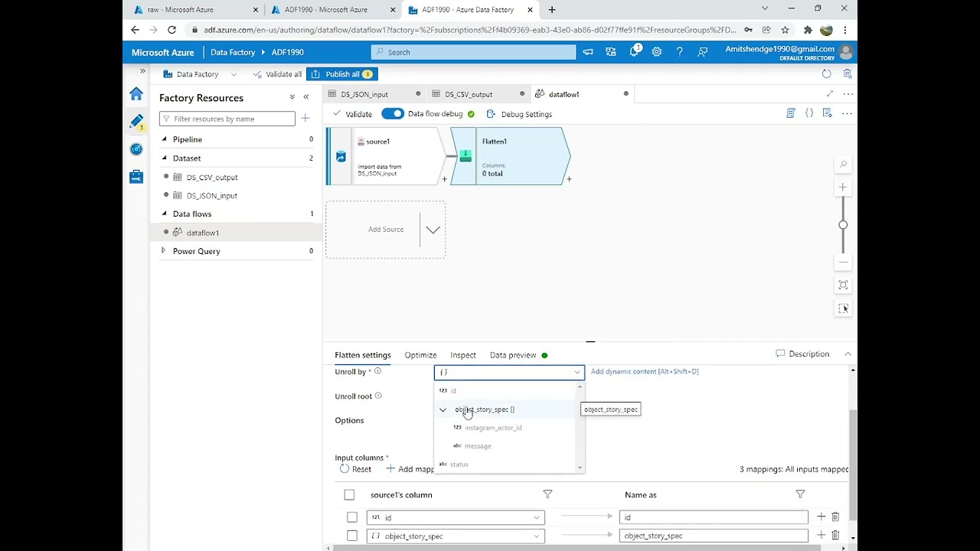This screenshot has height=551, width=980.
Task: Open the Data Factory mode dropdown arrow
Action: [234, 74]
